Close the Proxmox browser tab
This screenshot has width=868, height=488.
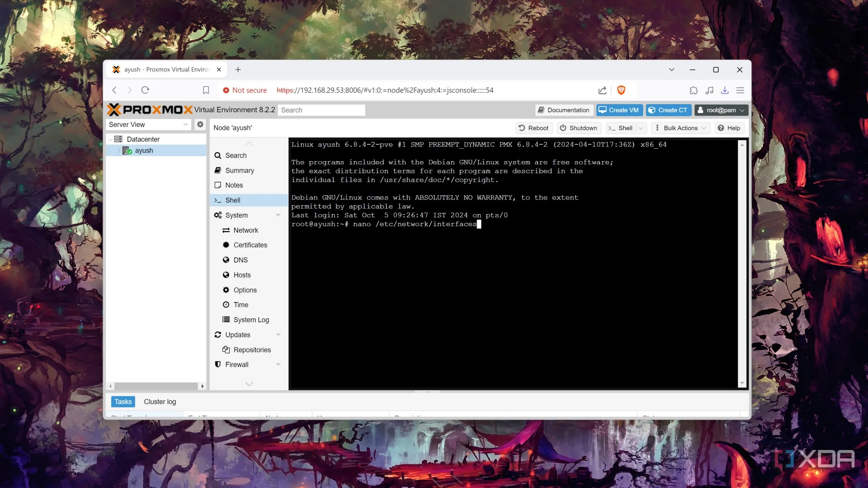point(219,69)
